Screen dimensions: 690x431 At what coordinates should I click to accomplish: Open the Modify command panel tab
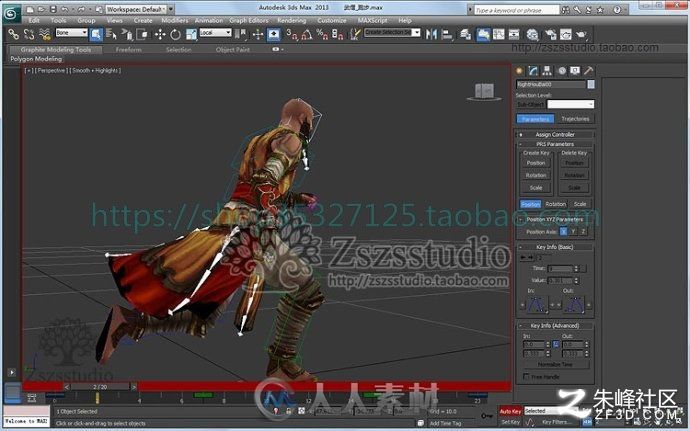533,70
